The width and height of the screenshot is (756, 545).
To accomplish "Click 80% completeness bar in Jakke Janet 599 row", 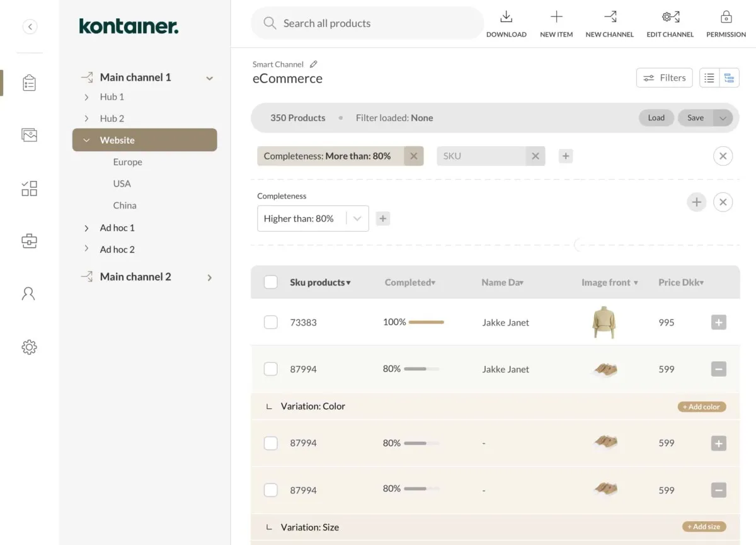I will point(421,369).
